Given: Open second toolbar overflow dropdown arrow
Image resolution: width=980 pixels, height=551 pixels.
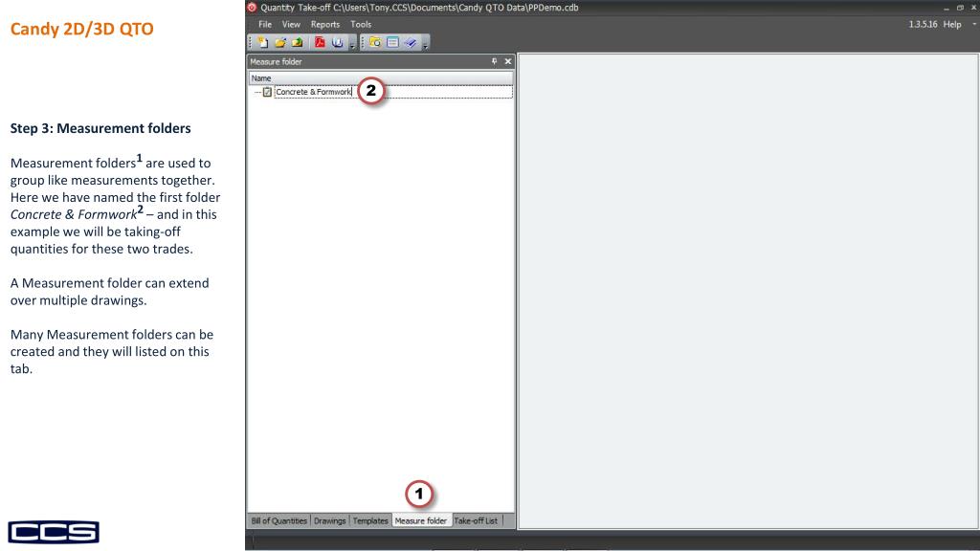Looking at the screenshot, I should [426, 45].
